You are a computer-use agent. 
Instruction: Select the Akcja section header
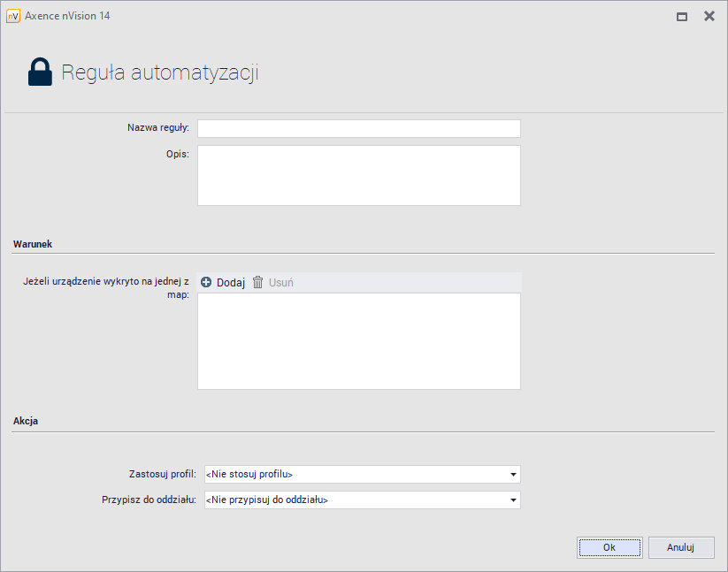click(x=26, y=422)
